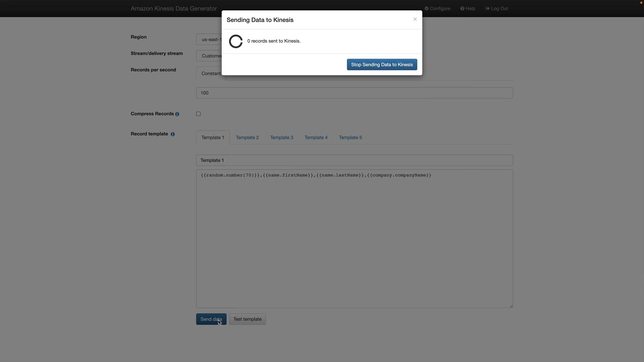This screenshot has height=362, width=644.
Task: Toggle the Compress Records checkbox
Action: pos(199,114)
